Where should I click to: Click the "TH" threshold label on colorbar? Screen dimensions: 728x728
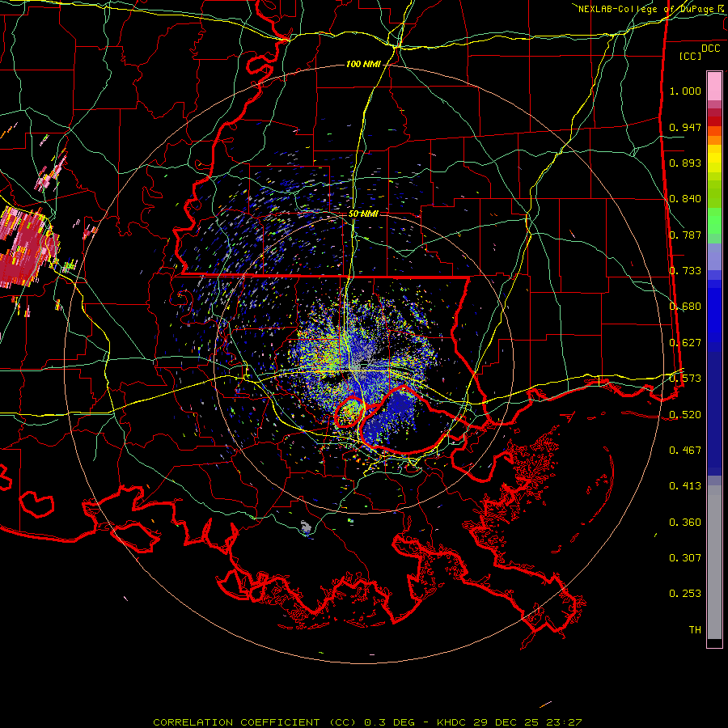coord(695,630)
